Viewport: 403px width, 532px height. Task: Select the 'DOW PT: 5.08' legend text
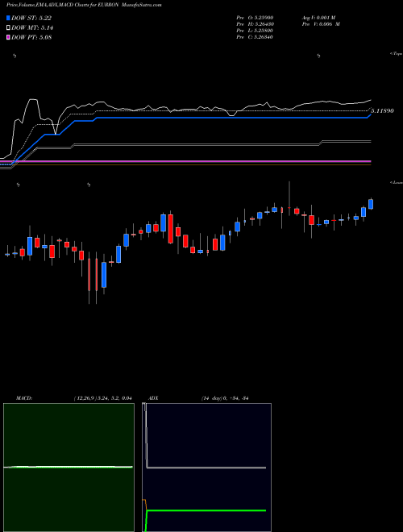31,37
